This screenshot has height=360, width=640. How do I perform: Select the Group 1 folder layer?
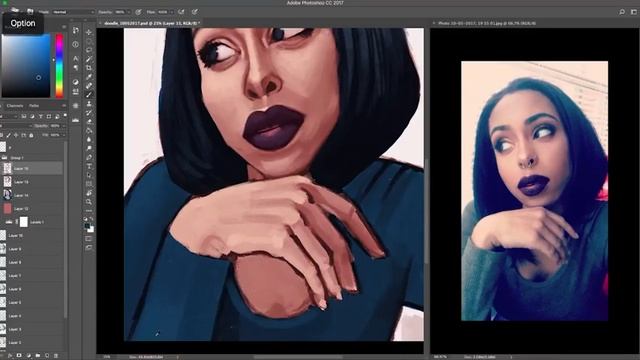point(31,158)
